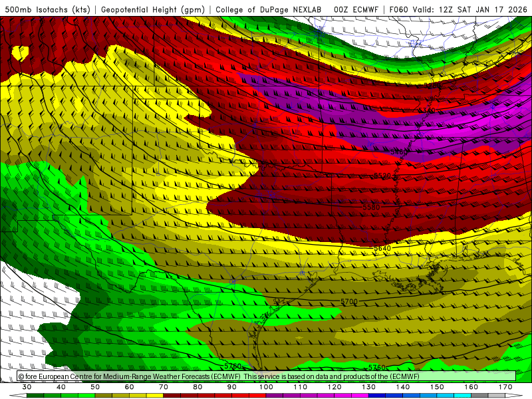Click the 5640 height contour label

click(382, 248)
